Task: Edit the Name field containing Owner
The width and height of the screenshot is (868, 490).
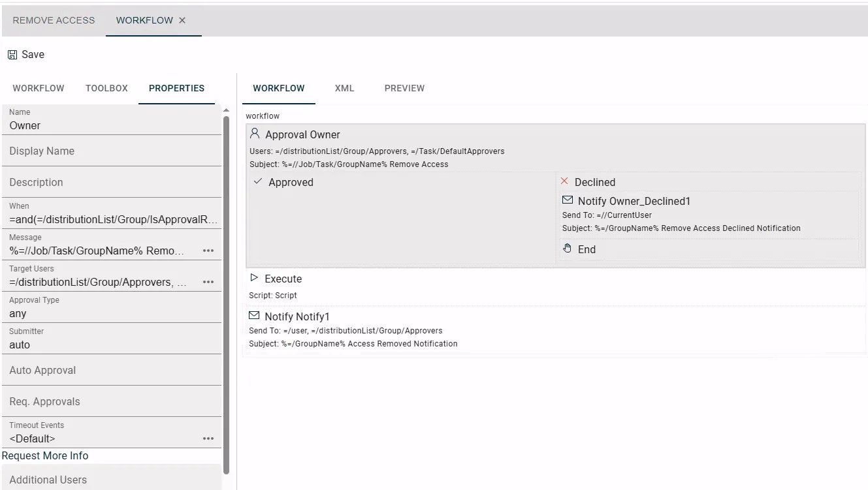Action: (112, 119)
